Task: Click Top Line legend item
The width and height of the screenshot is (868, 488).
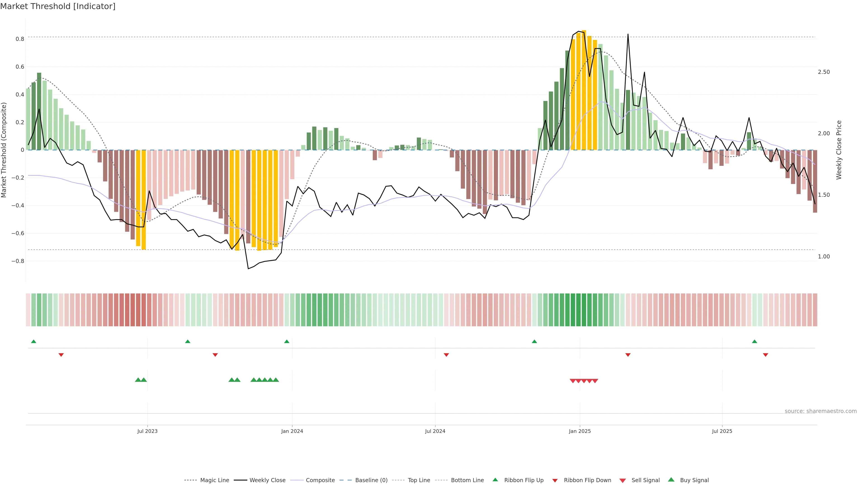Action: pos(419,480)
